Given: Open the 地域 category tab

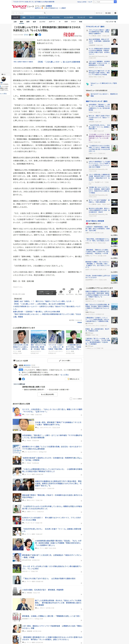Looking at the screenshot, I should tap(80, 22).
